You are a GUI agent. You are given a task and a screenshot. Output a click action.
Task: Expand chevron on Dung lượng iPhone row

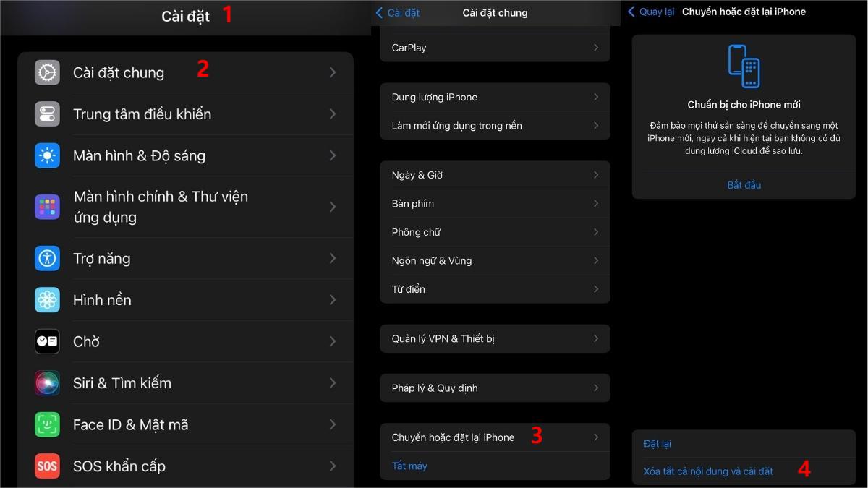coord(596,97)
